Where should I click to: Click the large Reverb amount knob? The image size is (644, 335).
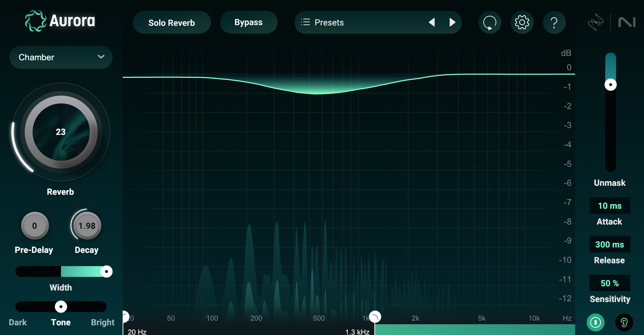[x=61, y=132]
